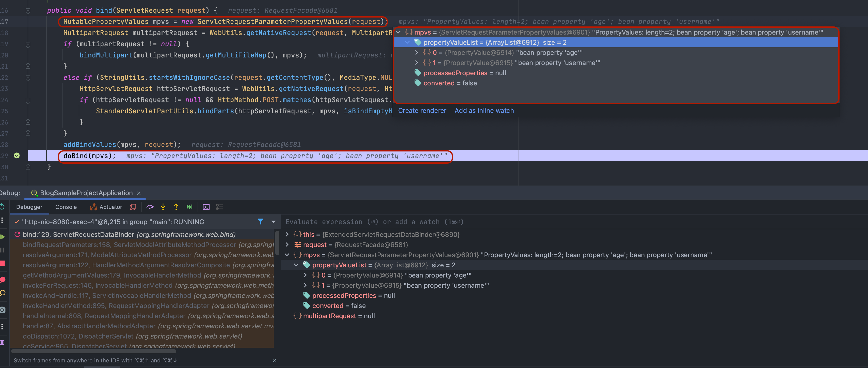This screenshot has width=868, height=368.
Task: Click the Step Over debugger icon
Action: pyautogui.click(x=150, y=207)
